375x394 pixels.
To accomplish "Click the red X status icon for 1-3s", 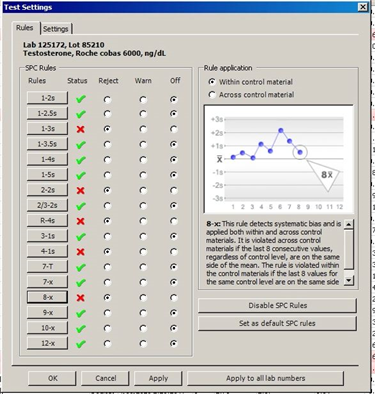I will pyautogui.click(x=80, y=129).
